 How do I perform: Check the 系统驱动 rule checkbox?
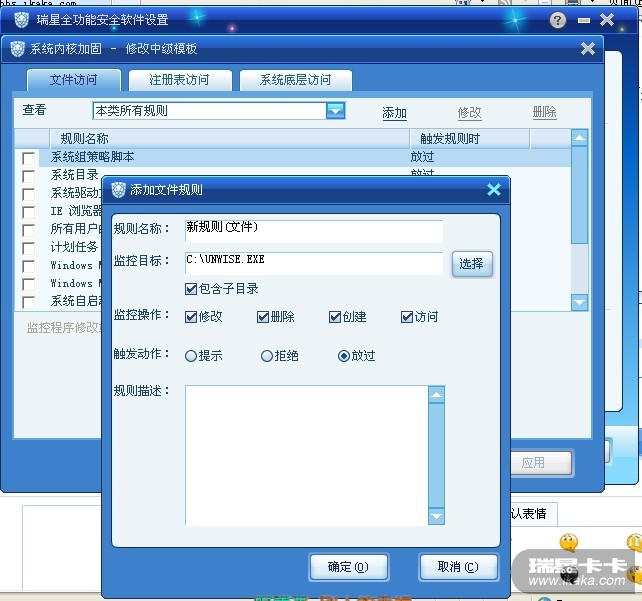[28, 194]
